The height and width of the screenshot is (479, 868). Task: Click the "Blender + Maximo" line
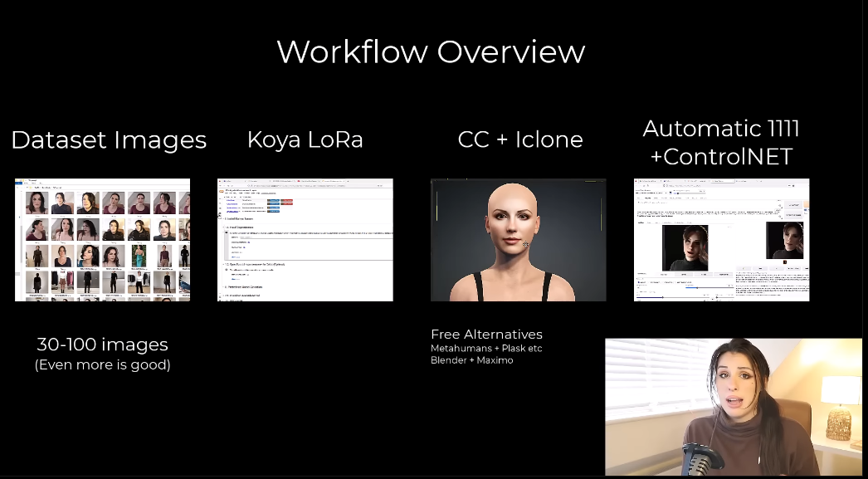471,360
